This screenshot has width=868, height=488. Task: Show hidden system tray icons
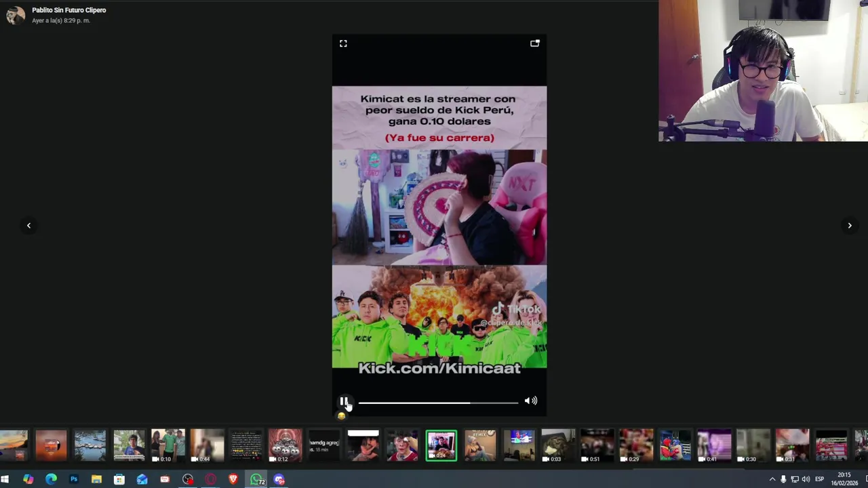(772, 479)
